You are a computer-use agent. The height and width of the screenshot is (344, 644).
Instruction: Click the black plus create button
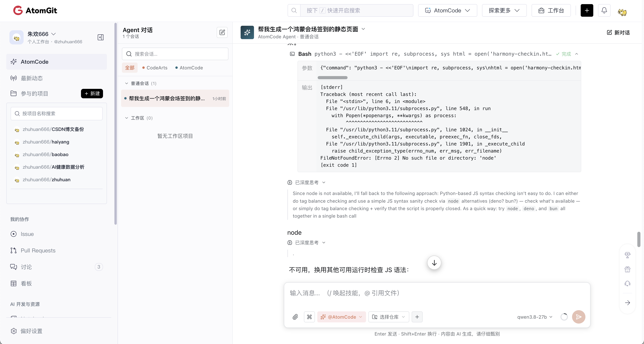pyautogui.click(x=587, y=10)
